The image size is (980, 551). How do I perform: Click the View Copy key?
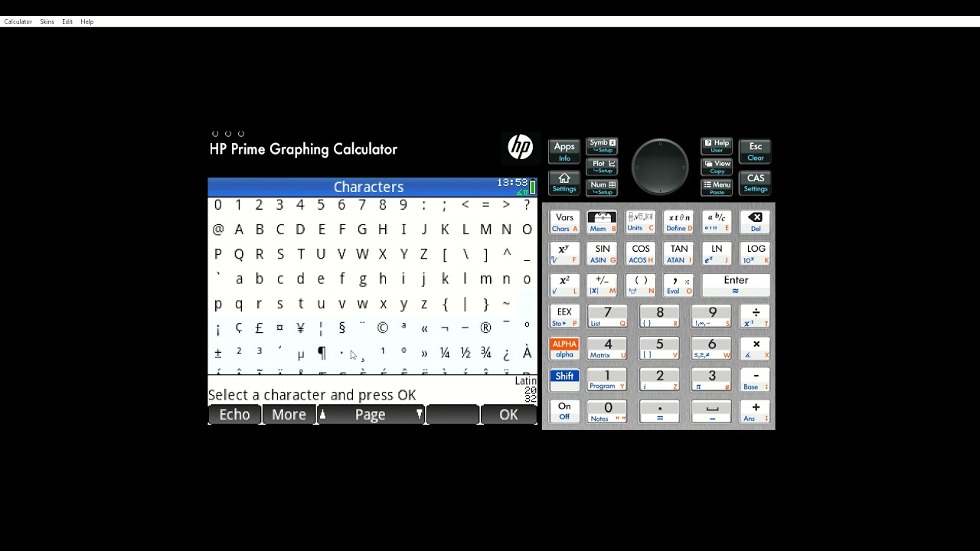click(717, 166)
